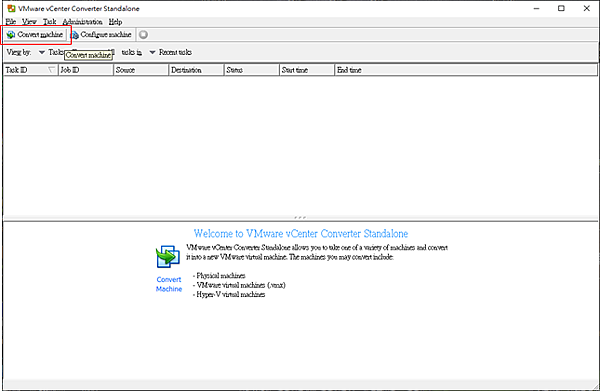Click the Convert Machine link text
The height and width of the screenshot is (391, 600).
[x=169, y=284]
